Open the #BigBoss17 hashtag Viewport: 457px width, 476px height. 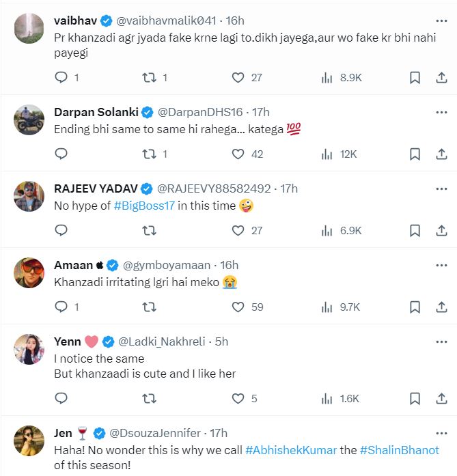pyautogui.click(x=145, y=205)
